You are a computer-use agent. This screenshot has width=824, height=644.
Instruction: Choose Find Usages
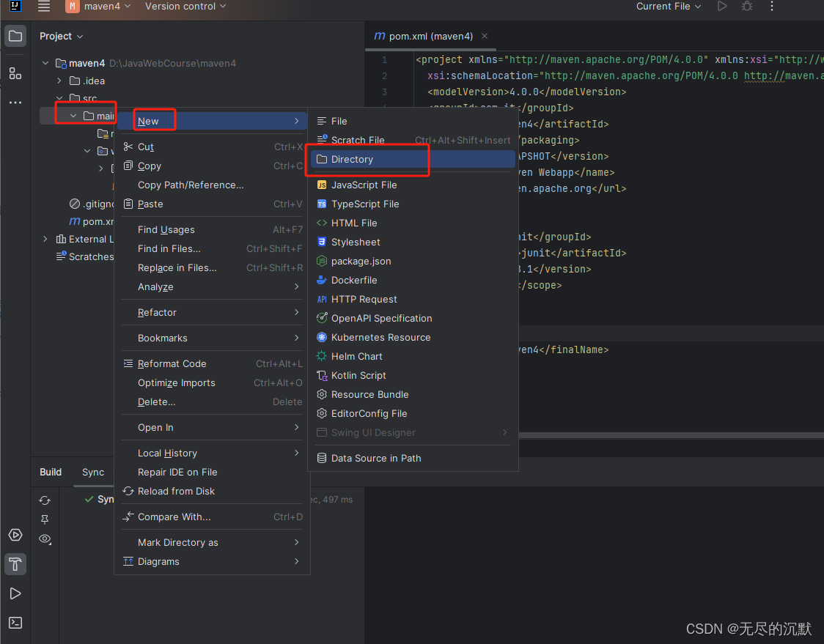[x=213, y=229]
